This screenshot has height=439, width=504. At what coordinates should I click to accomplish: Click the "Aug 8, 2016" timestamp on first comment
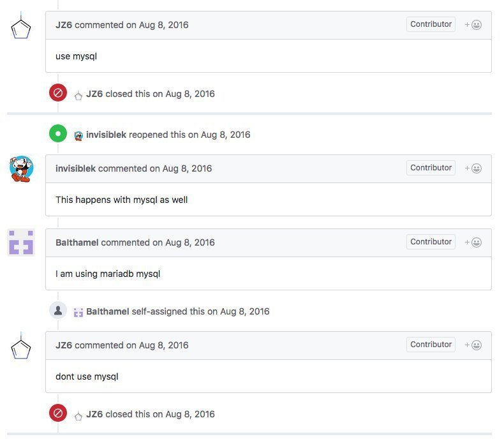tap(163, 25)
